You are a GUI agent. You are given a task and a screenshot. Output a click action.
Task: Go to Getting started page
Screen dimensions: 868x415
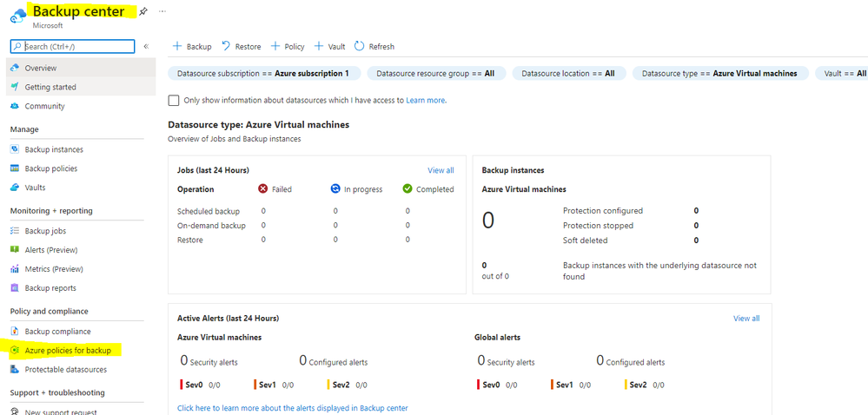click(50, 87)
